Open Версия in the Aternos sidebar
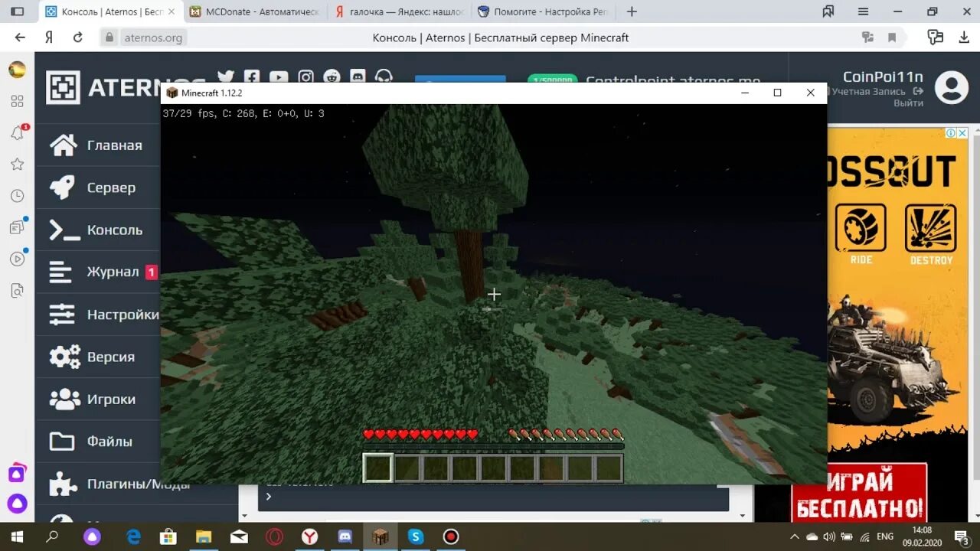980x551 pixels. [98, 357]
